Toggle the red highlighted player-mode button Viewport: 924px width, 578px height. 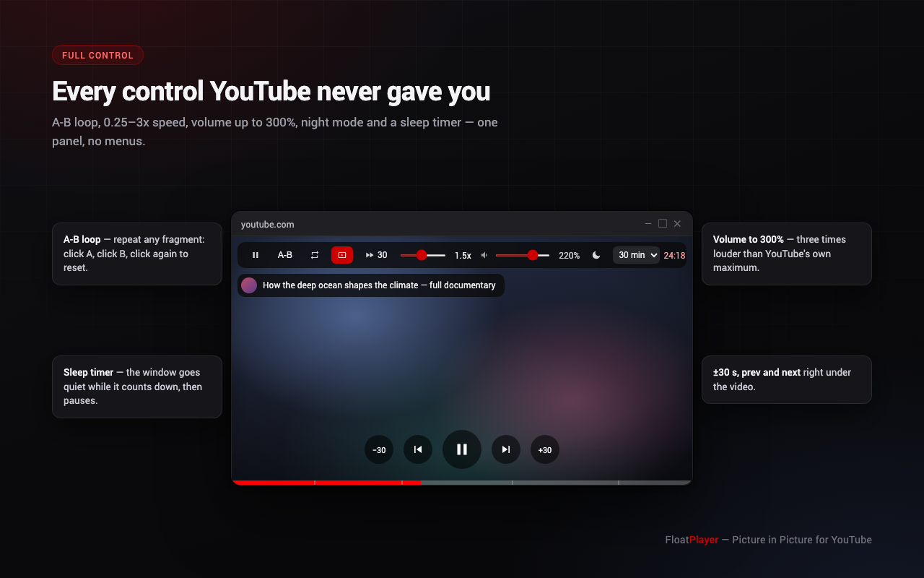click(x=342, y=255)
